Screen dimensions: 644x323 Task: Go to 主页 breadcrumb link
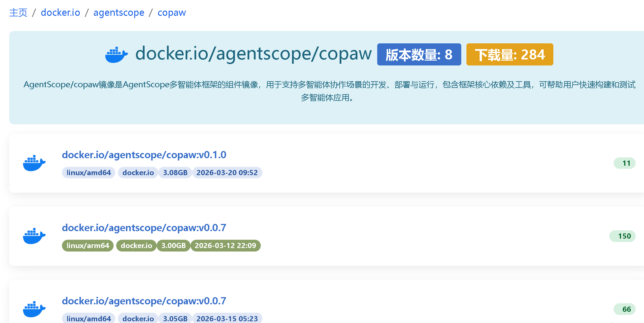[18, 13]
